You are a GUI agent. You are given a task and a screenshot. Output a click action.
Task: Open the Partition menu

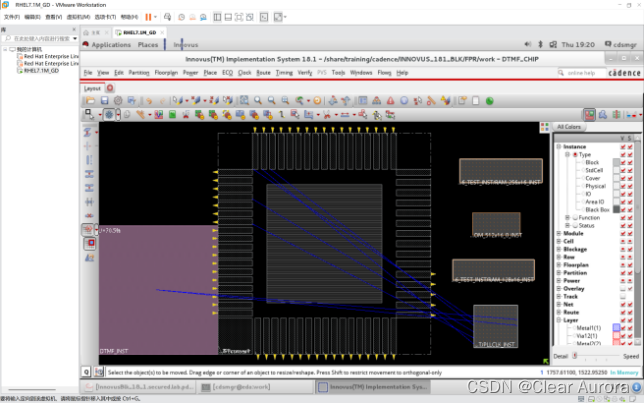click(139, 73)
